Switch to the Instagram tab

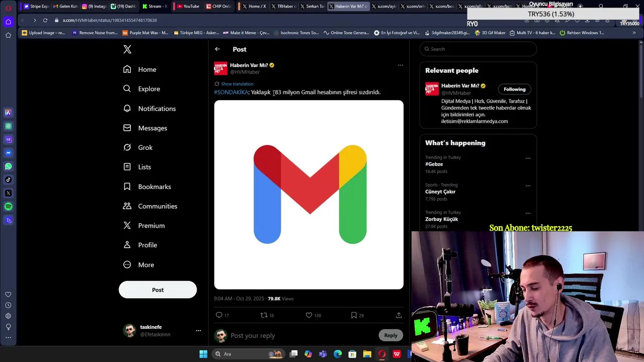[94, 7]
